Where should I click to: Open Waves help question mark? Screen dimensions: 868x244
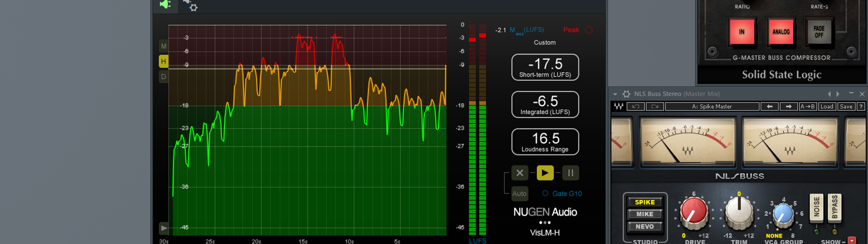pos(861,106)
